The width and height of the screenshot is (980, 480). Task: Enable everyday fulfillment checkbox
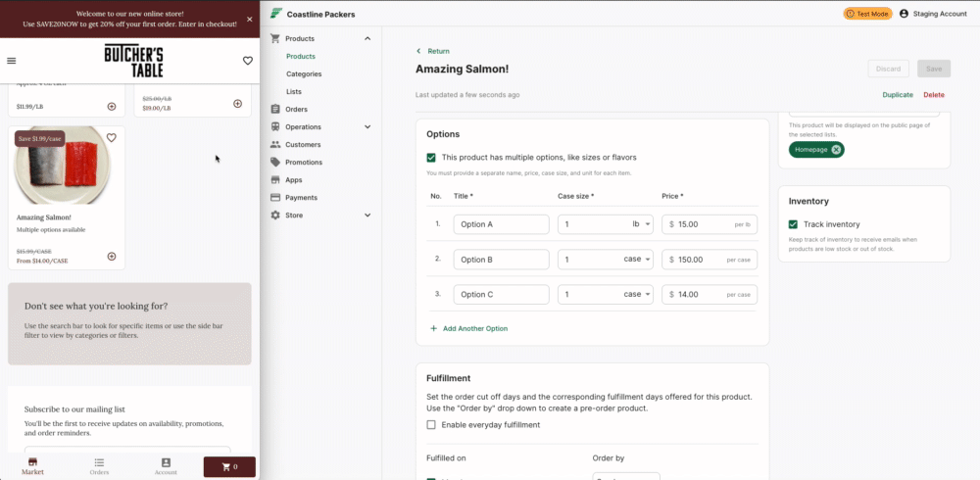431,424
